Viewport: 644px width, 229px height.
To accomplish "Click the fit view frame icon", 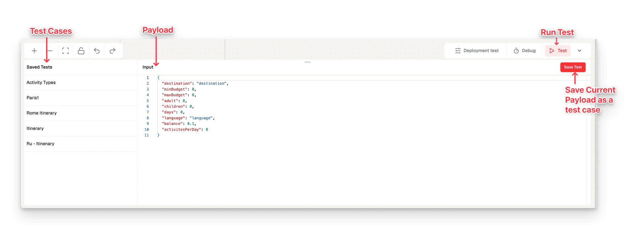I will tap(65, 51).
